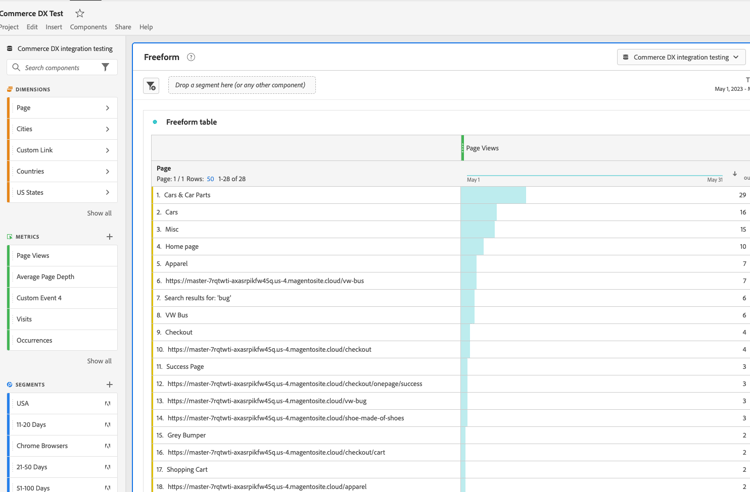Click the Metrics section header icon

coord(10,237)
